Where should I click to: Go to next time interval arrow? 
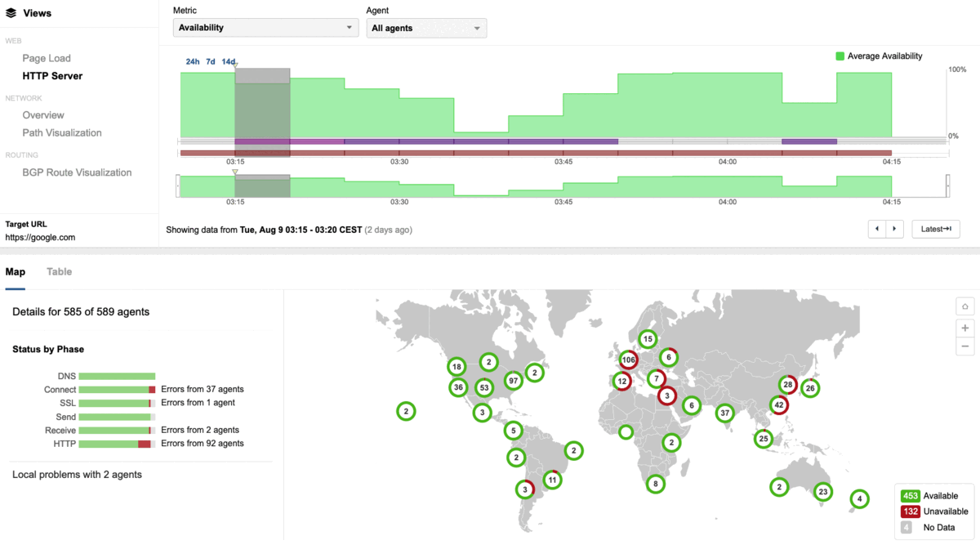point(895,229)
